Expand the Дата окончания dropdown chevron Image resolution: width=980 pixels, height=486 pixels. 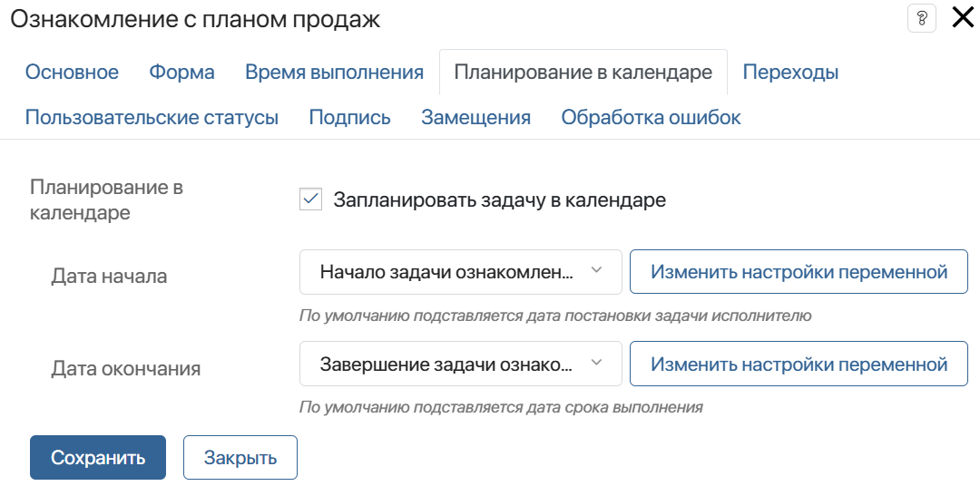click(596, 363)
